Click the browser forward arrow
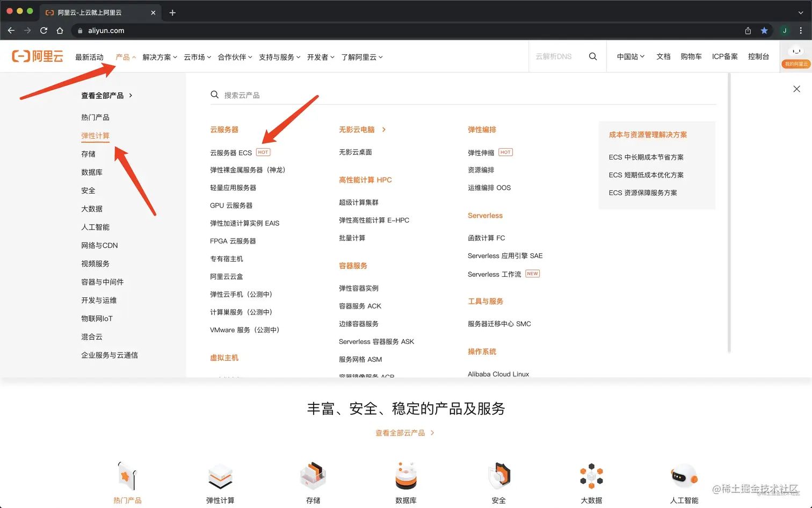This screenshot has width=812, height=508. 27,31
